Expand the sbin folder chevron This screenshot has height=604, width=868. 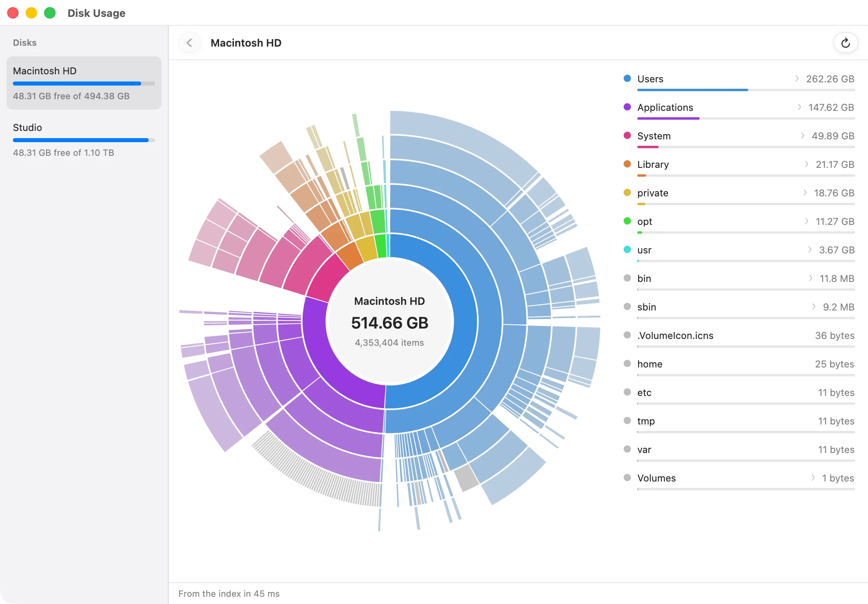814,307
